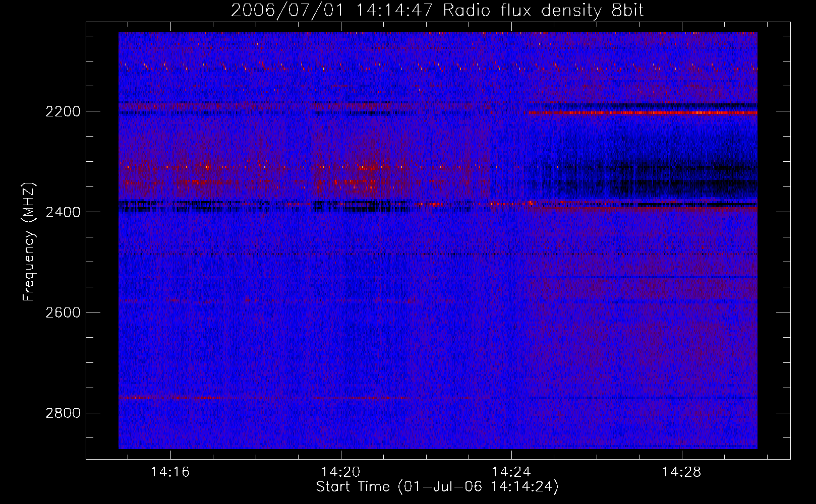Image resolution: width=816 pixels, height=504 pixels.
Task: Click the '14:24' time axis label
Action: [511, 472]
